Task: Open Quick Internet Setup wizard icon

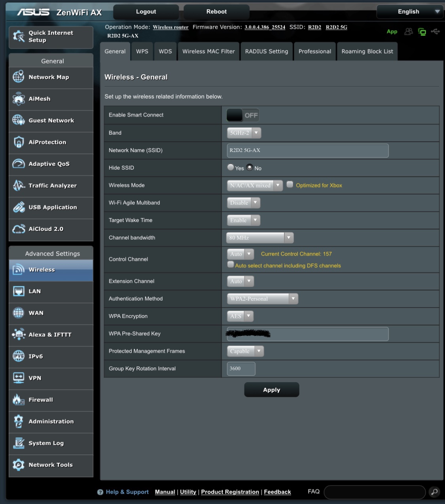Action: [19, 36]
